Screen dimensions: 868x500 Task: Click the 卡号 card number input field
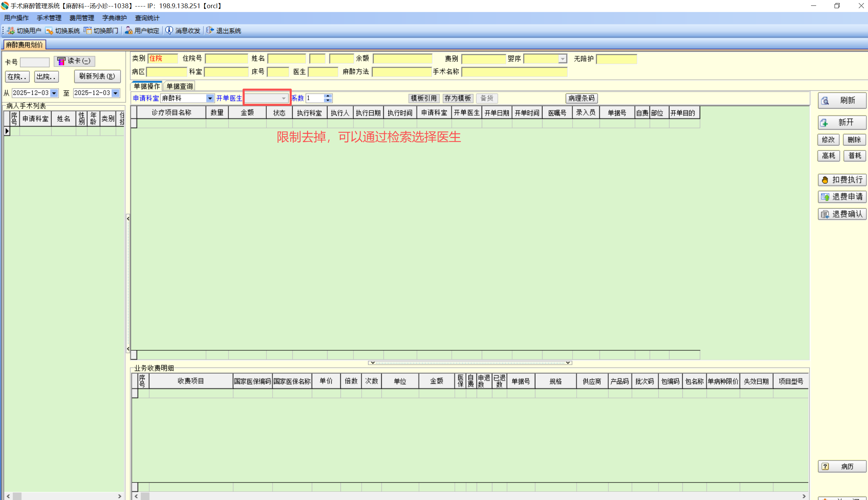35,62
